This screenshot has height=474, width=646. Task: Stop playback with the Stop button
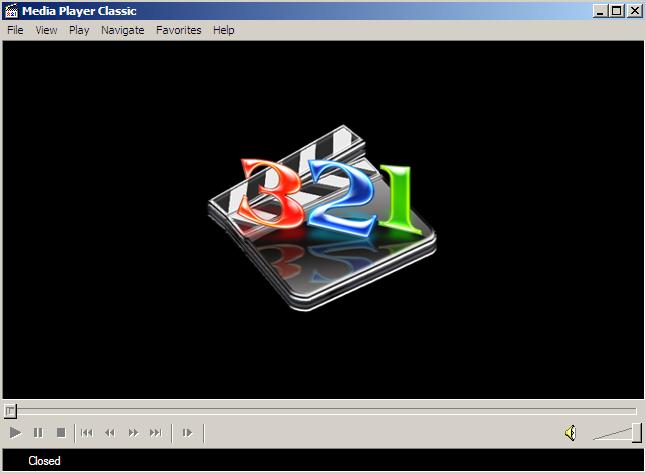pos(61,433)
